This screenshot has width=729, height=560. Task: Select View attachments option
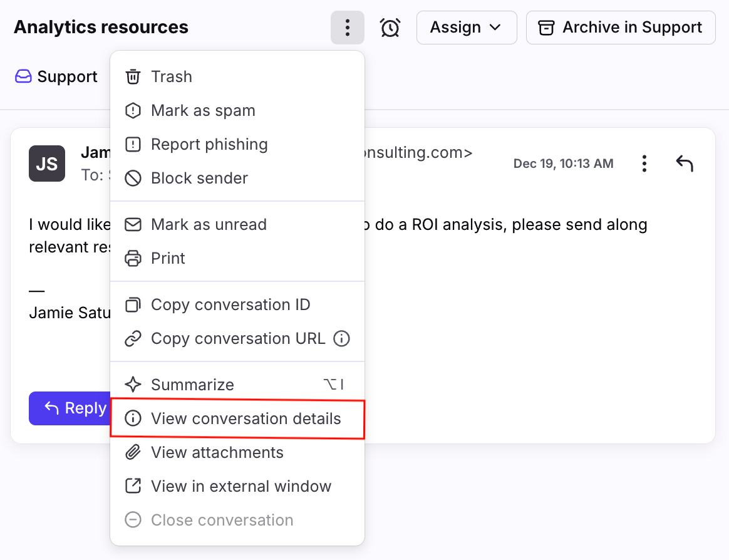217,453
